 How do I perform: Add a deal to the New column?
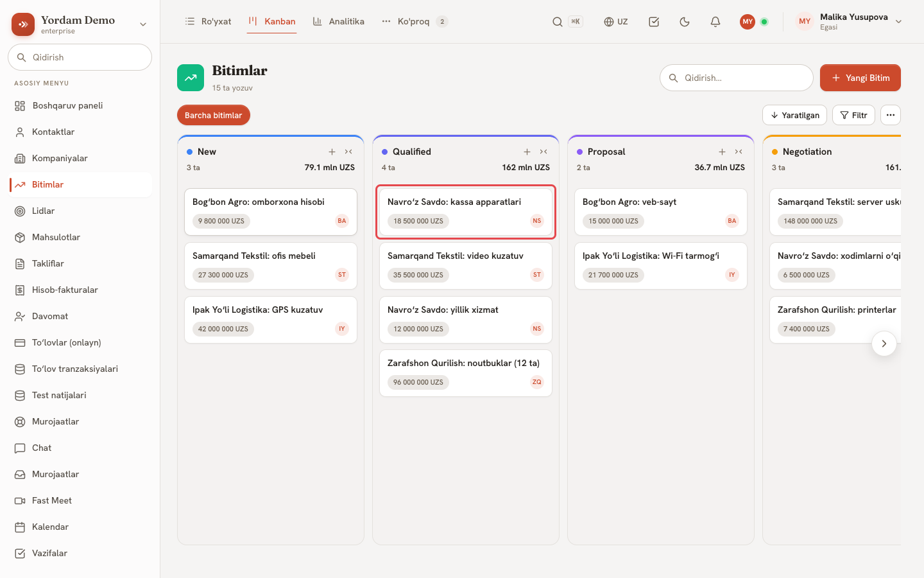point(332,152)
